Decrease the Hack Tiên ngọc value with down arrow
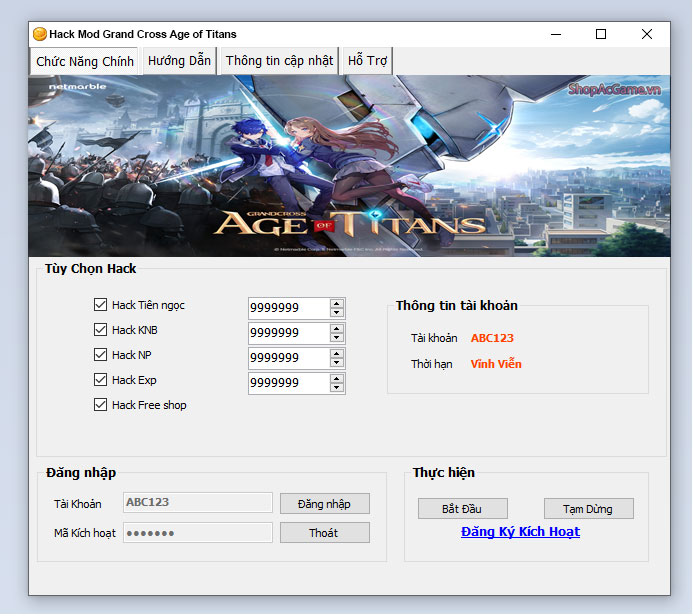 [x=337, y=312]
